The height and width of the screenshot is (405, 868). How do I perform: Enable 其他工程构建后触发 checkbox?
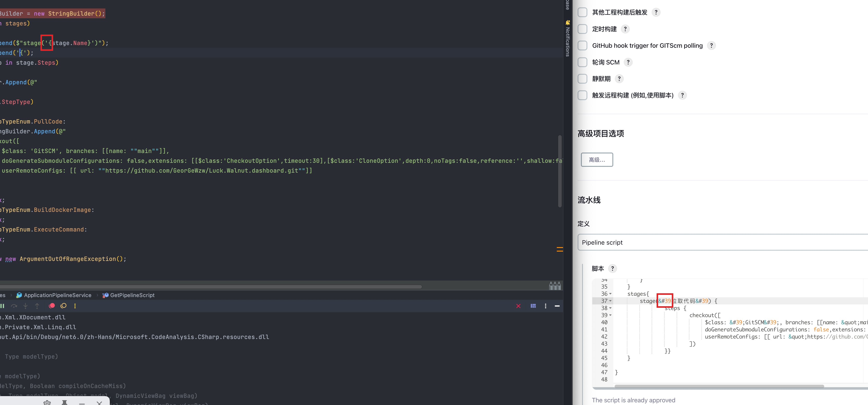[582, 12]
